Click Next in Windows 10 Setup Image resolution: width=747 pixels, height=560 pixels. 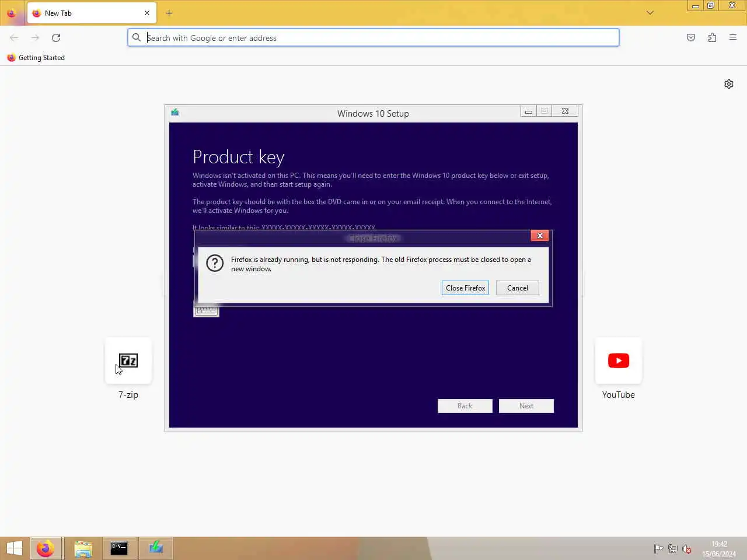click(x=526, y=406)
